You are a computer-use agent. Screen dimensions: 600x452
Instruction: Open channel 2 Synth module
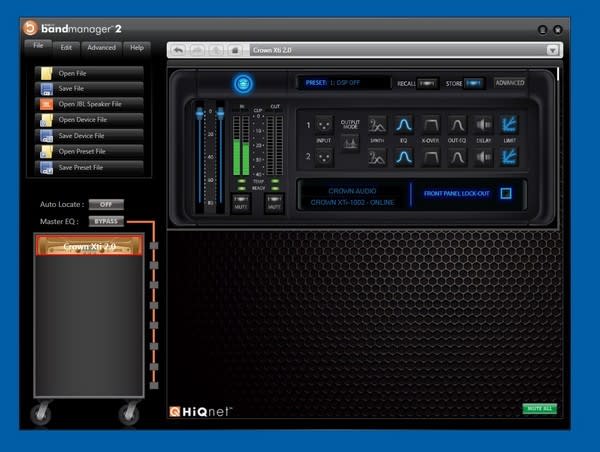point(377,157)
